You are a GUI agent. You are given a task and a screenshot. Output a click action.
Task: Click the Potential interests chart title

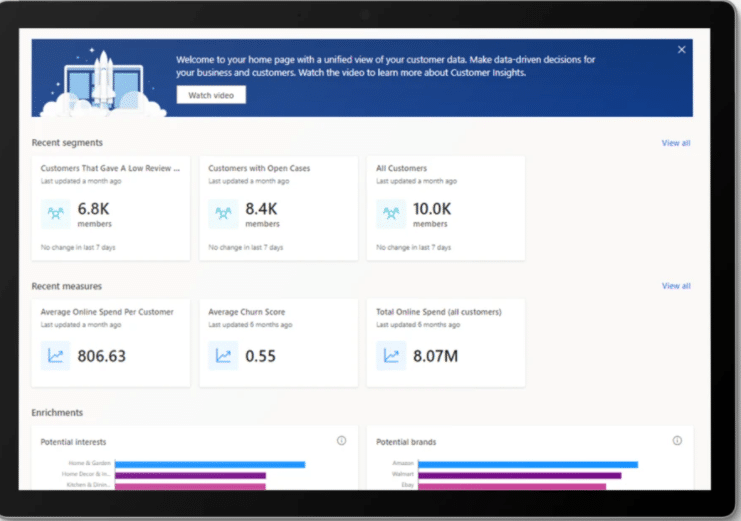point(73,442)
